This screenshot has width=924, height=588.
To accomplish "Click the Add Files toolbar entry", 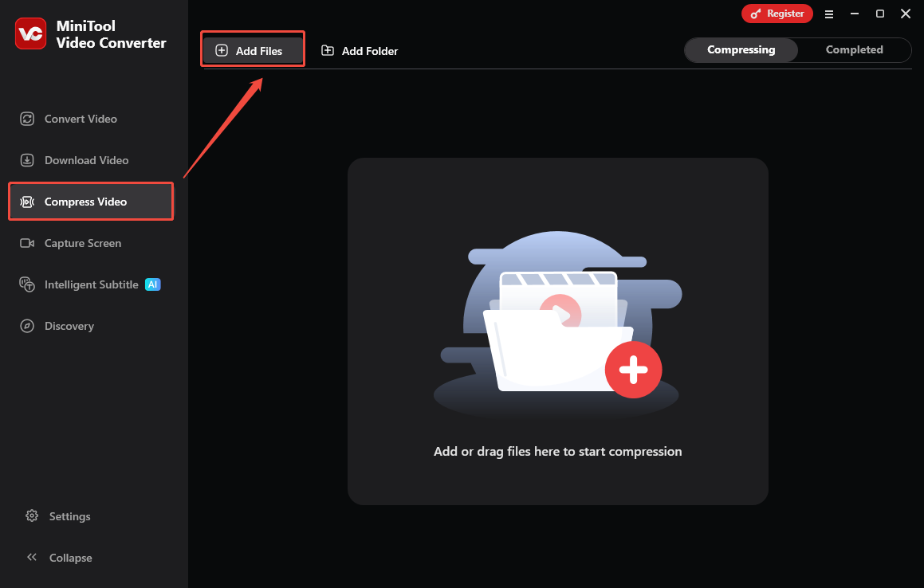I will (252, 49).
